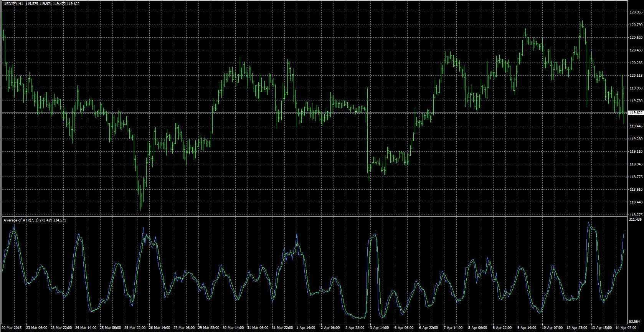
Task: Select the 118.610 price scale value
Action: (636, 190)
